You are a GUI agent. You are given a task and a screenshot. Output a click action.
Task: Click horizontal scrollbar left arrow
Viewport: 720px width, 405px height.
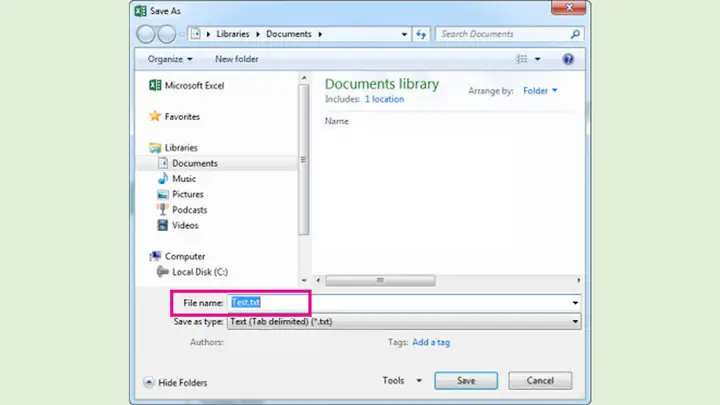[318, 280]
